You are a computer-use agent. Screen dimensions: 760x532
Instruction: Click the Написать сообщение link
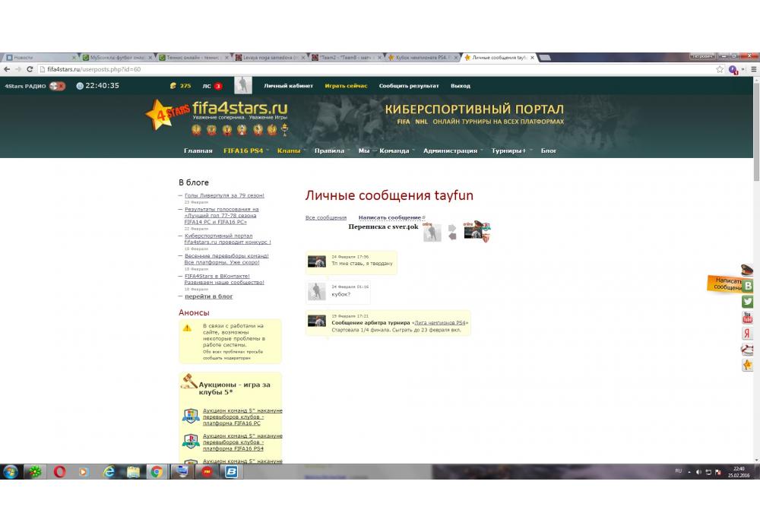coord(391,218)
